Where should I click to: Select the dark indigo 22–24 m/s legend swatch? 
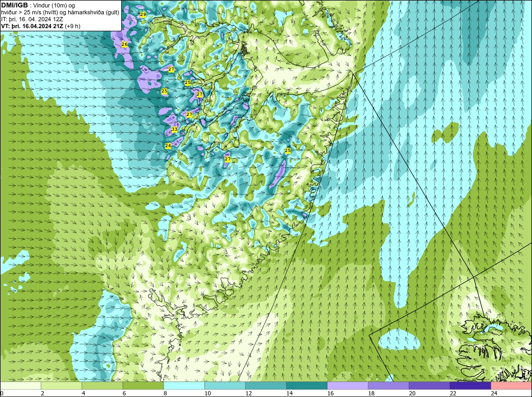470,385
